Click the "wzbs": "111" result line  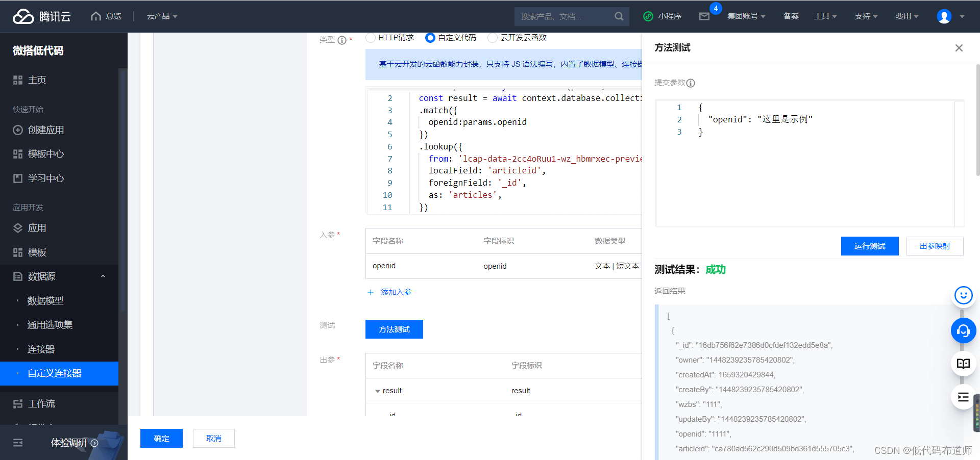coord(699,404)
